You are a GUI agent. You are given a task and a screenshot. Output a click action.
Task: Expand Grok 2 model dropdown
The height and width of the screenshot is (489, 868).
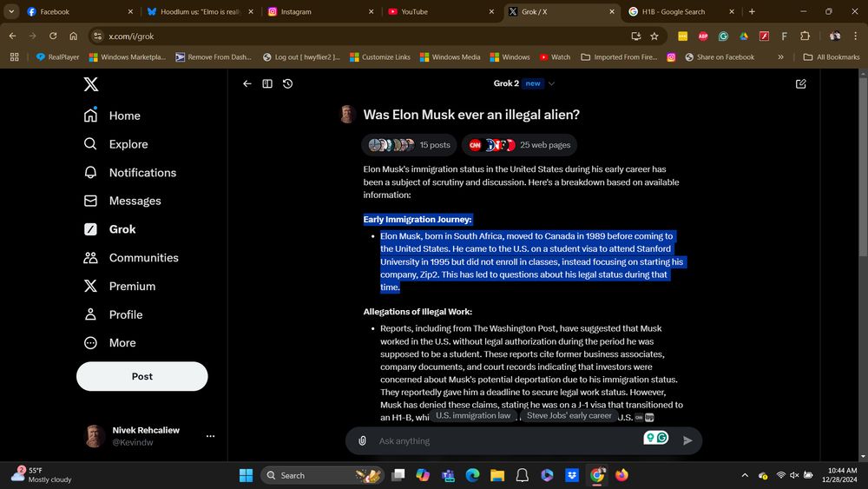[523, 83]
